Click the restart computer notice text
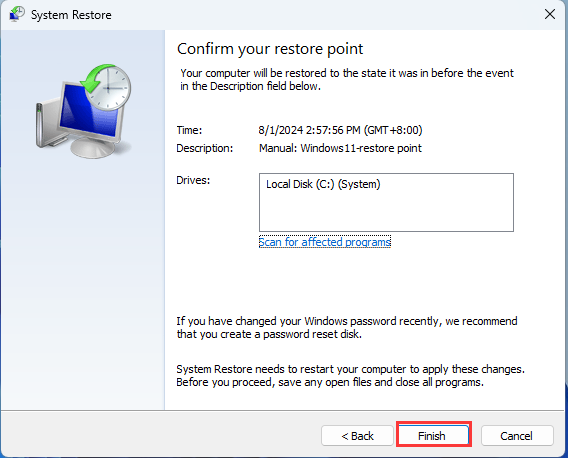 tap(350, 376)
